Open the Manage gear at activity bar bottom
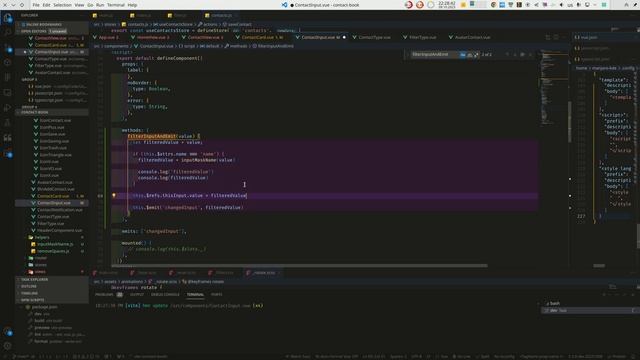The height and width of the screenshot is (360, 640). click(7, 346)
